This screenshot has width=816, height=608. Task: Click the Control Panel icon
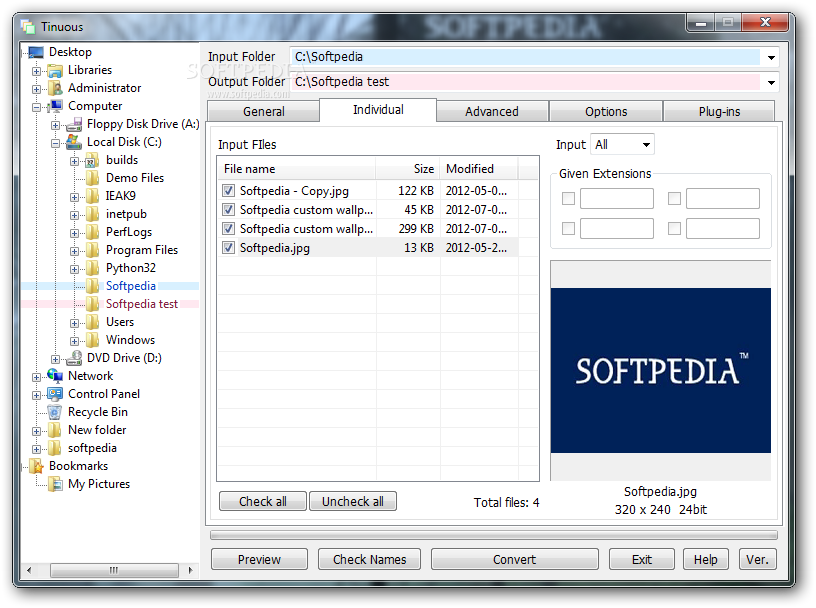coord(55,394)
